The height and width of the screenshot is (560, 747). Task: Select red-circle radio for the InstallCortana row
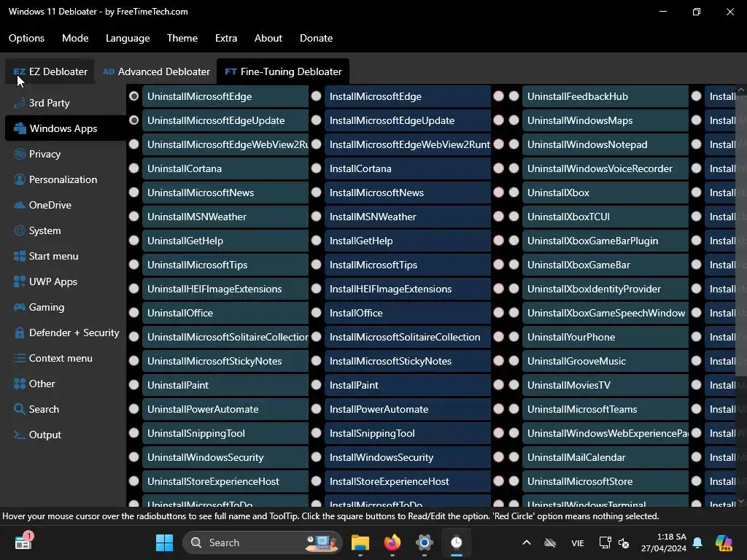tap(499, 168)
